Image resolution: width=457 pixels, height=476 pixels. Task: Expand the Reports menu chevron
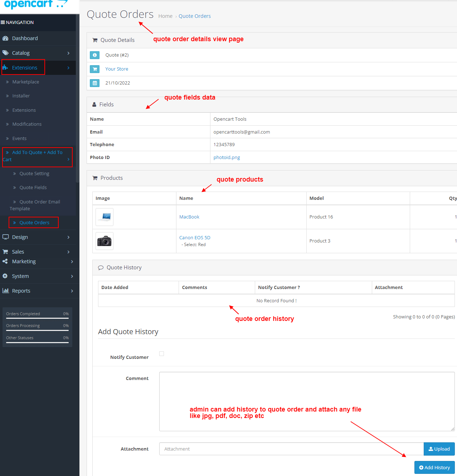pyautogui.click(x=72, y=291)
